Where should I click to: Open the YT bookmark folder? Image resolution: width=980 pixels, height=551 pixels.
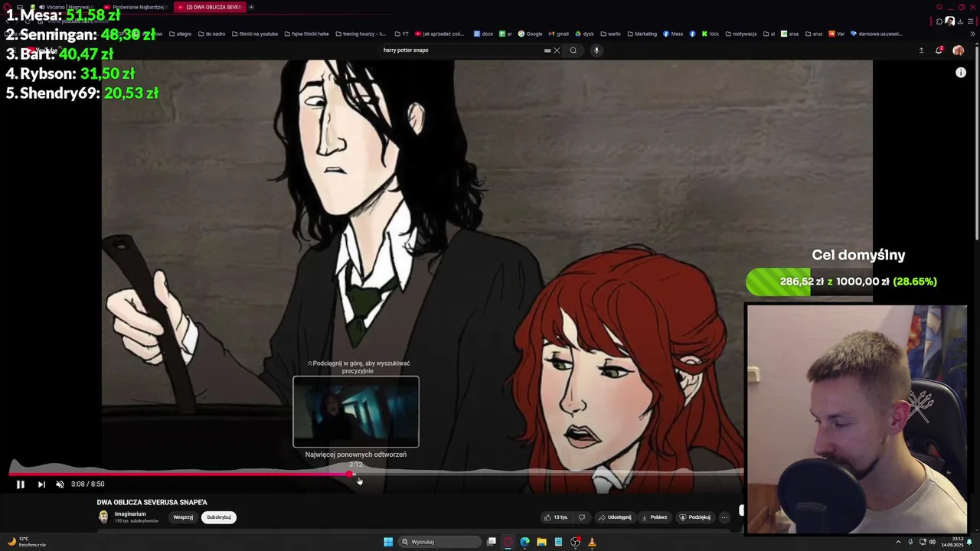click(x=402, y=34)
